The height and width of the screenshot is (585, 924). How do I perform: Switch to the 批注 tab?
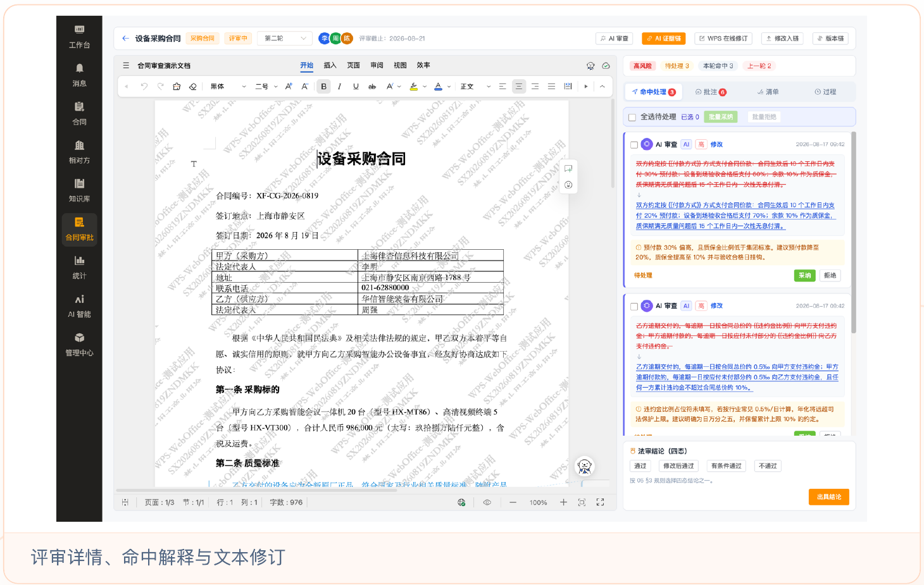711,92
